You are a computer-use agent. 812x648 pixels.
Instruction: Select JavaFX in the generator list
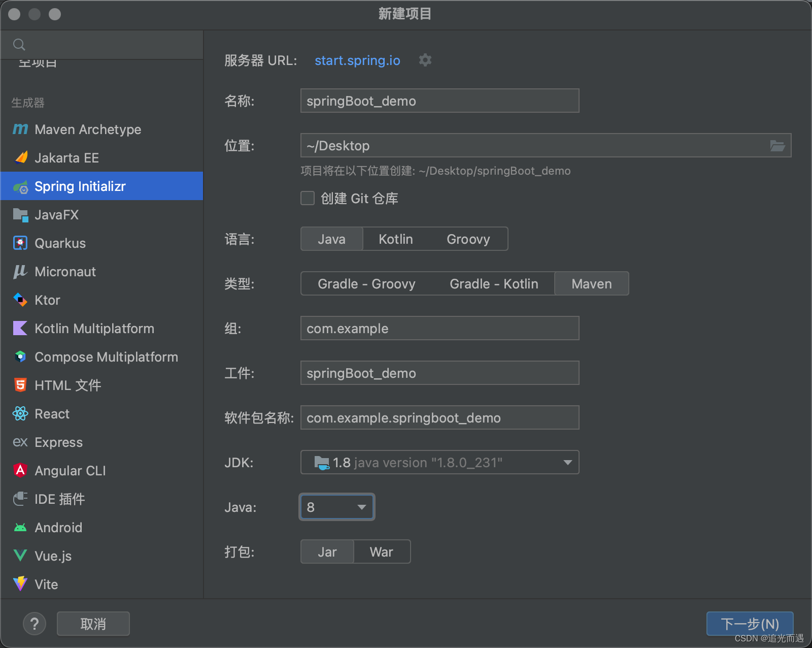pos(101,215)
